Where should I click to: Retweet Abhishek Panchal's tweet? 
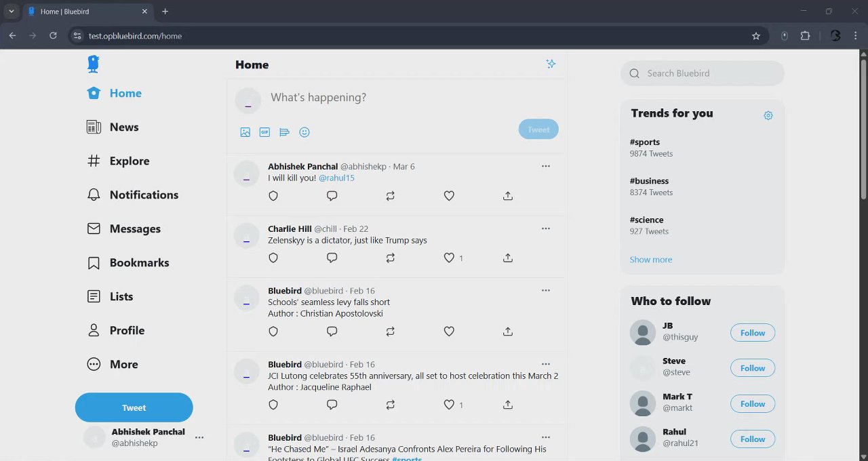tap(391, 196)
